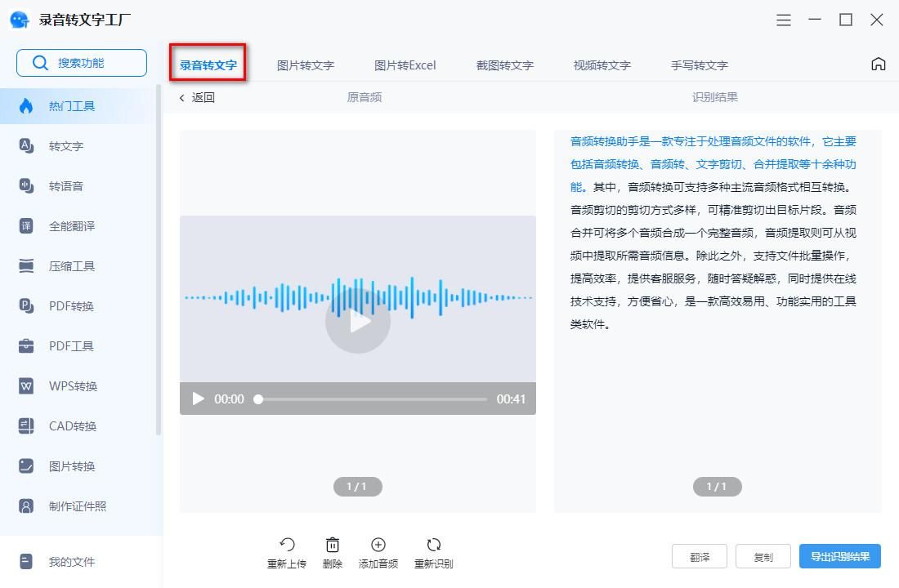This screenshot has width=899, height=588.
Task: Select the PDF转换 sidebar icon
Action: tap(26, 305)
